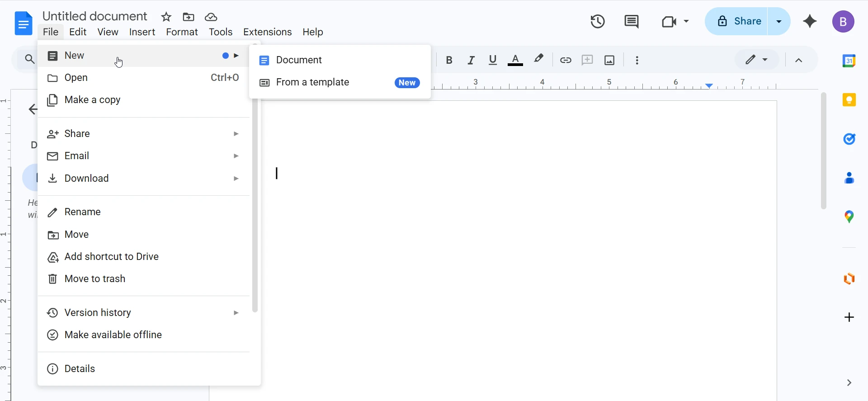868x401 pixels.
Task: Insert link using the toolbar icon
Action: tap(566, 60)
